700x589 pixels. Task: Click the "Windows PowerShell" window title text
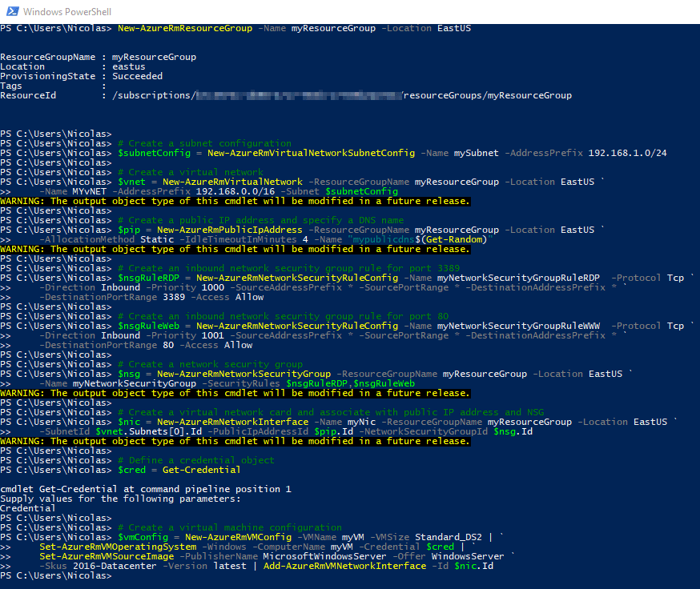pyautogui.click(x=67, y=11)
